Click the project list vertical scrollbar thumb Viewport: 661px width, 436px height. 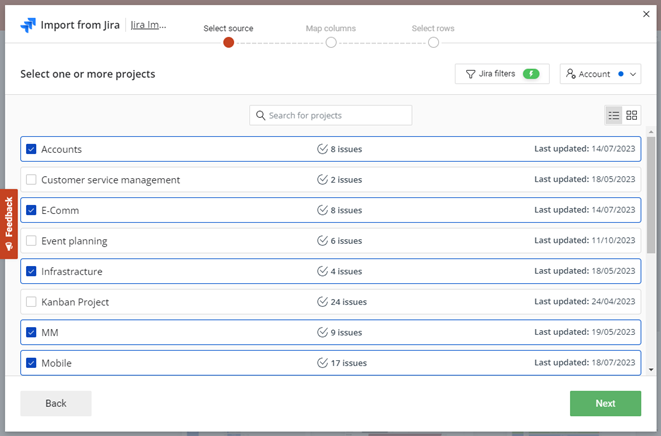point(651,195)
